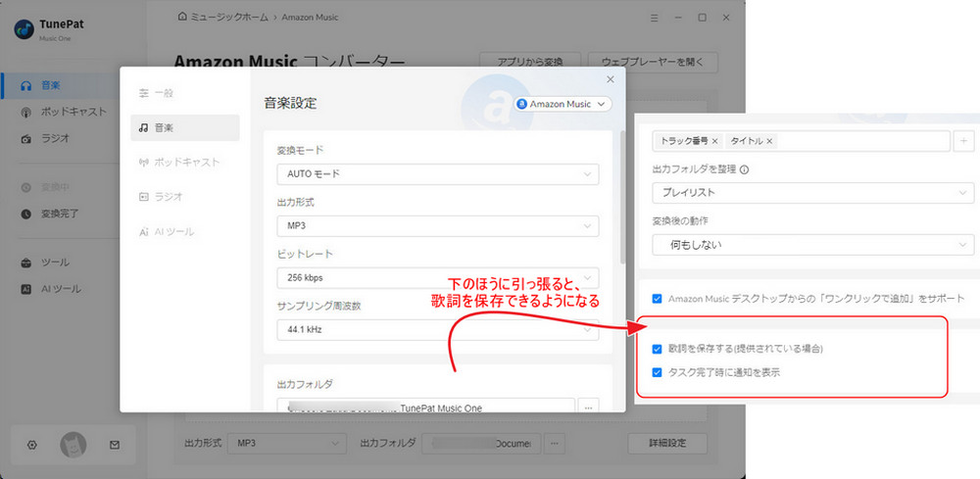Click the user avatar at the bottom of the sidebar
This screenshot has height=479, width=980.
coord(73,445)
